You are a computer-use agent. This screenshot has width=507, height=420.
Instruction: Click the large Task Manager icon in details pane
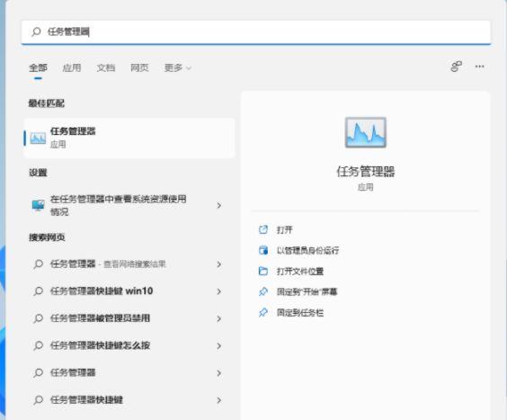(365, 132)
